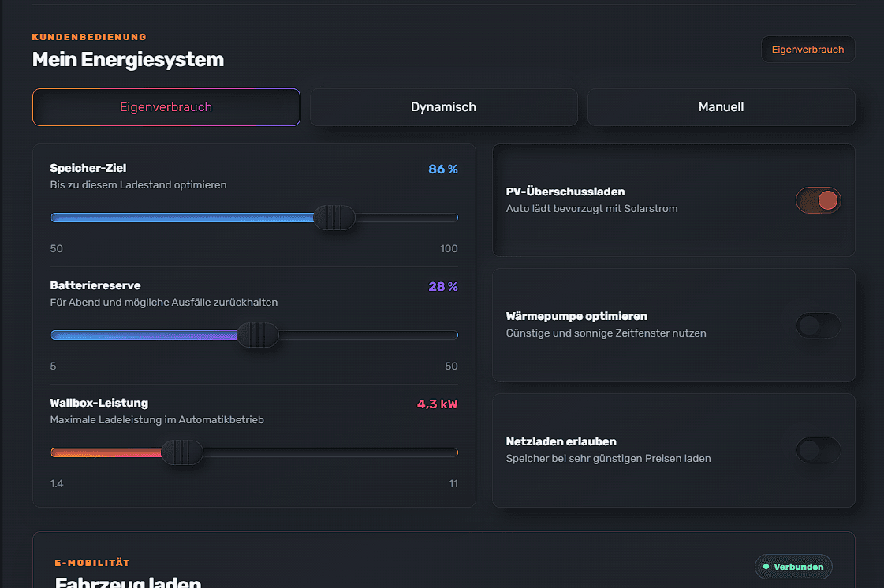Click the Wallbox slider minimum label 1.4

tap(56, 484)
